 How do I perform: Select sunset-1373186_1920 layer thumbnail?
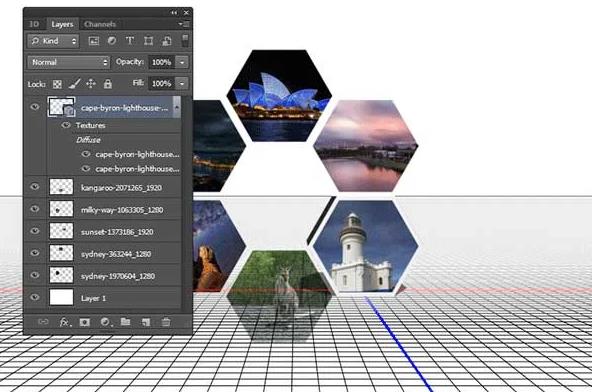click(x=62, y=231)
